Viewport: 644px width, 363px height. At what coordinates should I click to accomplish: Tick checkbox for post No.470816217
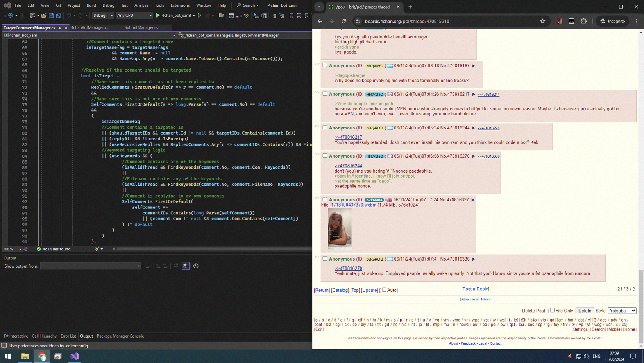(x=325, y=94)
